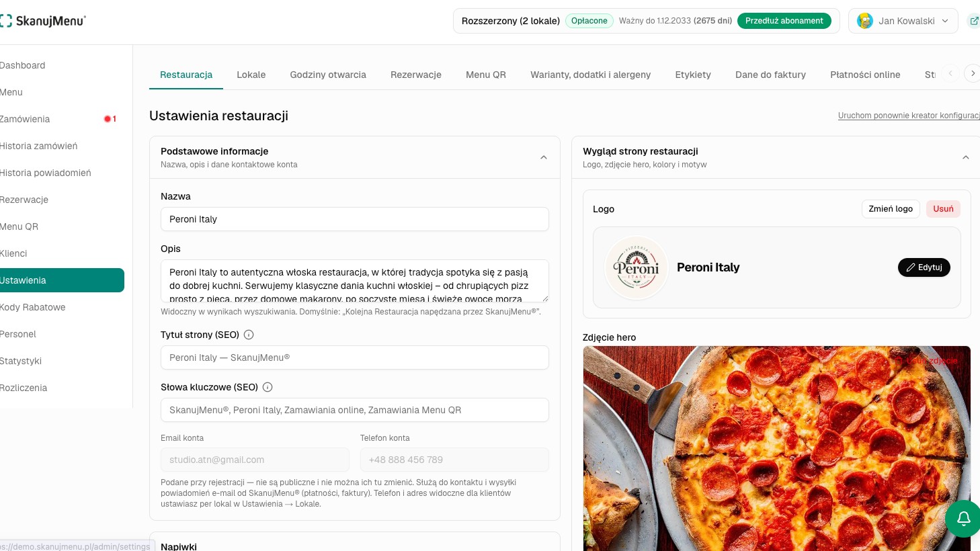Viewport: 980px width, 551px height.
Task: Click the notification bell floating button
Action: pos(963,519)
